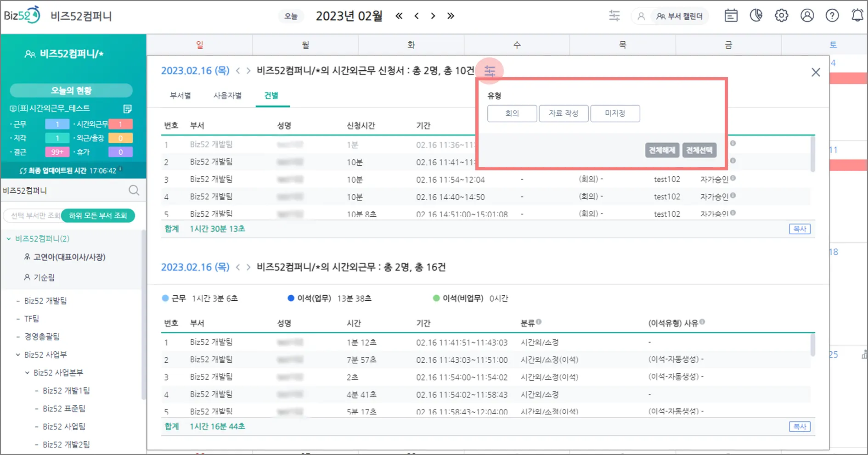Select TF팀 in department tree
Viewport: 868px width, 455px height.
pyautogui.click(x=32, y=319)
